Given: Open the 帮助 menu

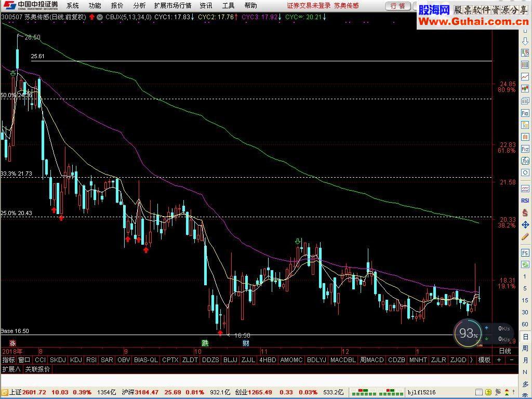Looking at the screenshot, I should tap(251, 5).
